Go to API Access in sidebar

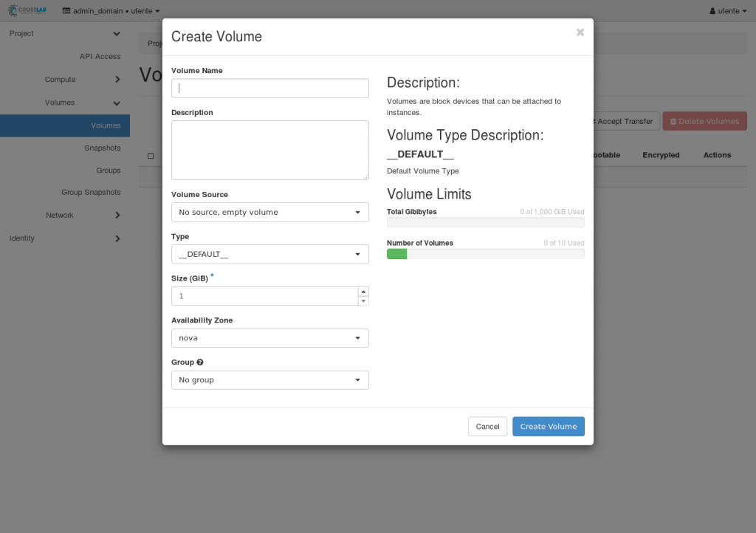(100, 57)
